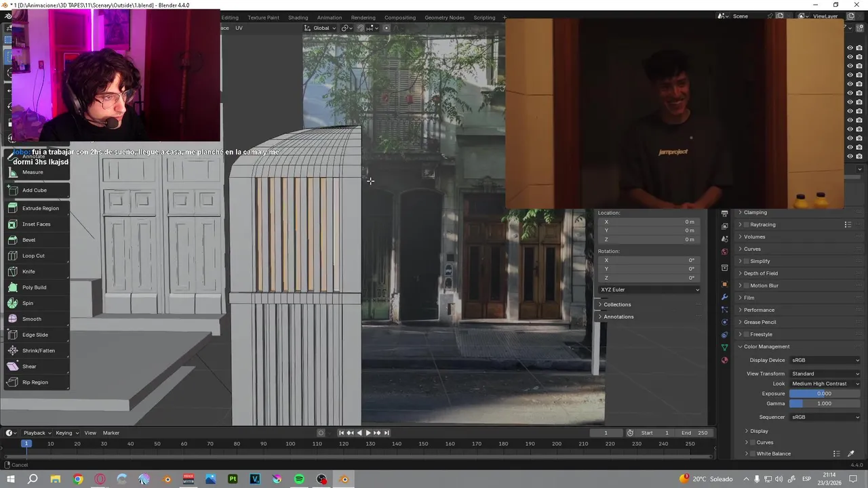This screenshot has height=488, width=868.
Task: Open Substance Painter from the taskbar
Action: pyautogui.click(x=233, y=479)
